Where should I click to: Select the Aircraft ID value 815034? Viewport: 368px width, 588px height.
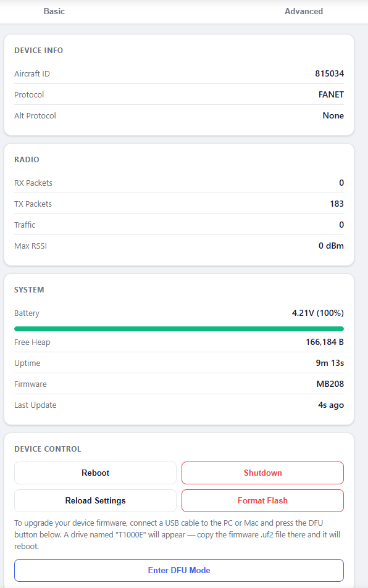pyautogui.click(x=329, y=73)
